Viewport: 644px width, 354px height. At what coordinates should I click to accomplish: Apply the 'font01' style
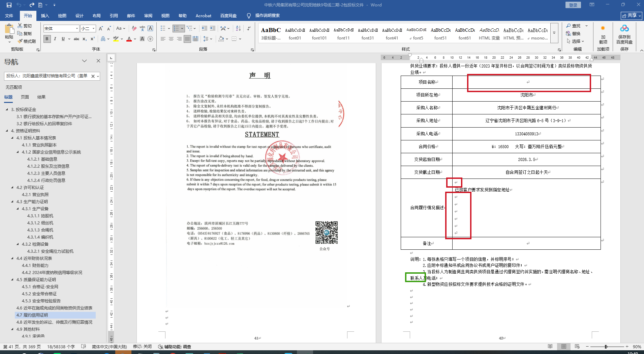coord(295,34)
